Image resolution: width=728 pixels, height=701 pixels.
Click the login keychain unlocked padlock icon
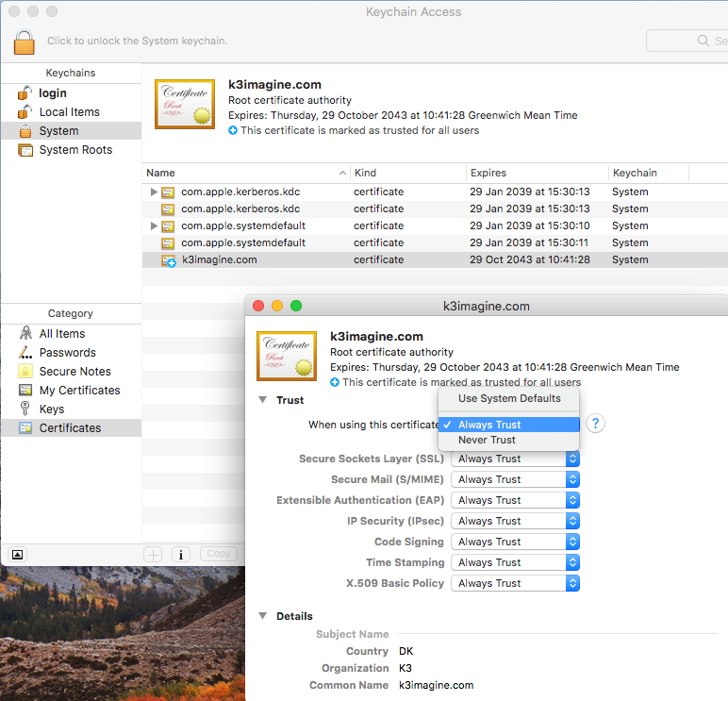tap(25, 92)
